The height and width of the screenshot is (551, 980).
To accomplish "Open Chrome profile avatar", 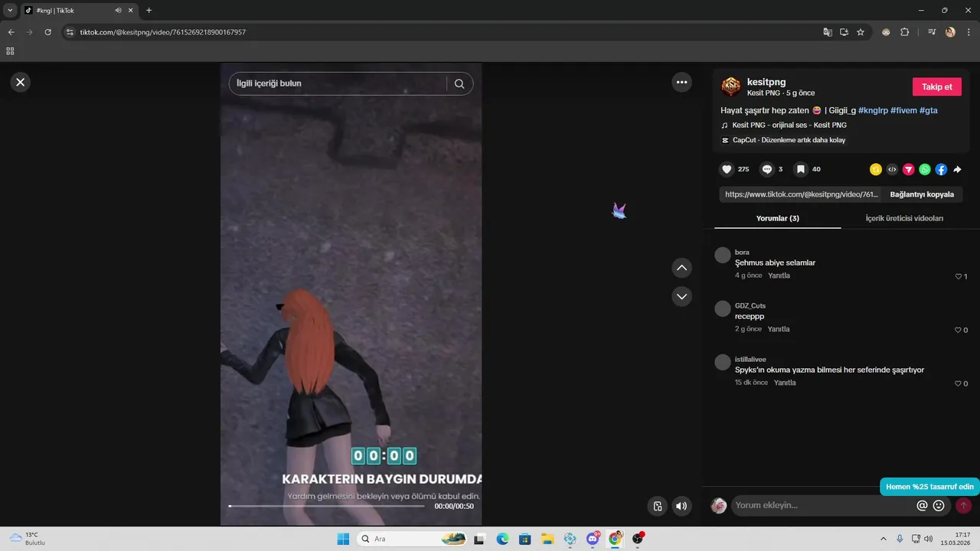I will click(950, 32).
